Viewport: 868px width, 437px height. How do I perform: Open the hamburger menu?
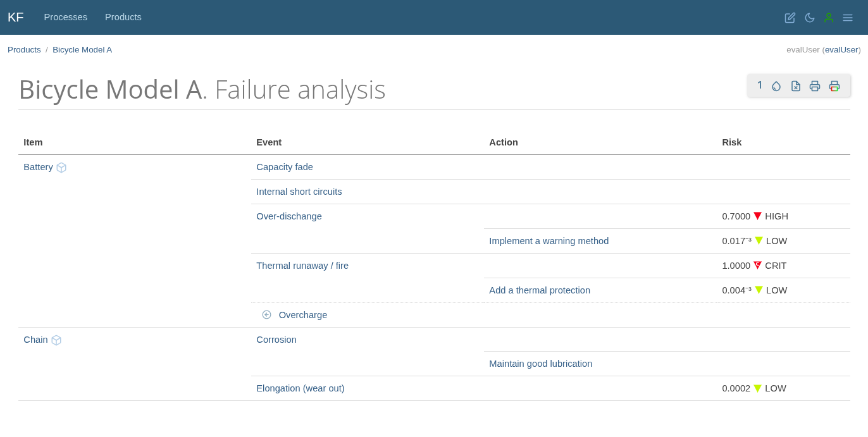coord(848,18)
